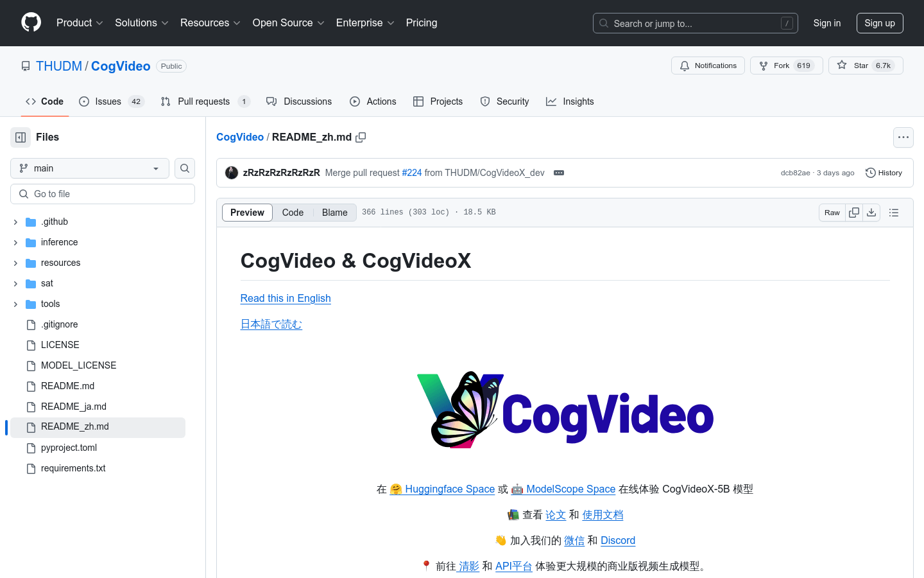Open the Japanese README link 日本語で読む
This screenshot has width=924, height=578.
(271, 324)
